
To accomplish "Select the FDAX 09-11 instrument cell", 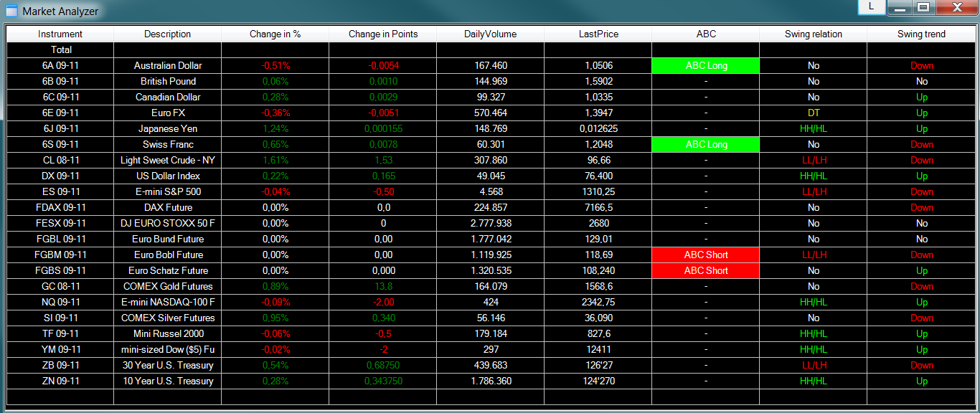I will [60, 207].
